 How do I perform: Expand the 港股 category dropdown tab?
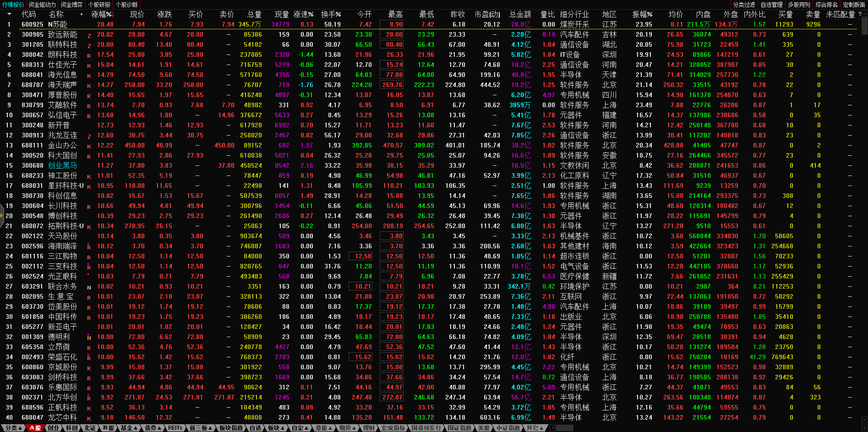[x=323, y=428]
